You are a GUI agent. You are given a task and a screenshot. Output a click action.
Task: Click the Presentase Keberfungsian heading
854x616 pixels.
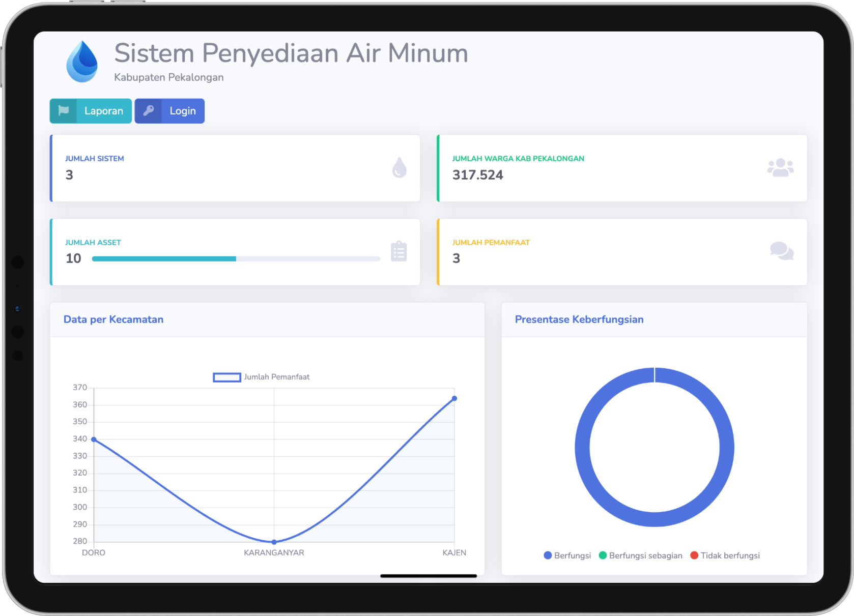point(579,319)
